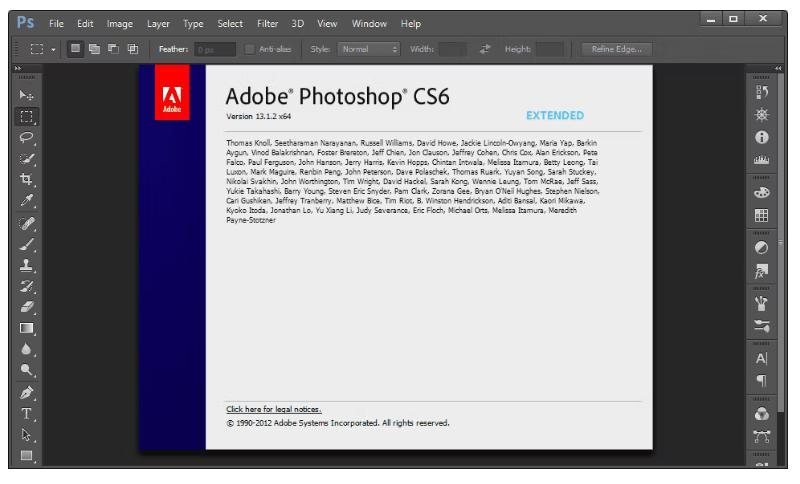The image size is (800, 484).
Task: Choose the Eyedropper tool
Action: (27, 203)
